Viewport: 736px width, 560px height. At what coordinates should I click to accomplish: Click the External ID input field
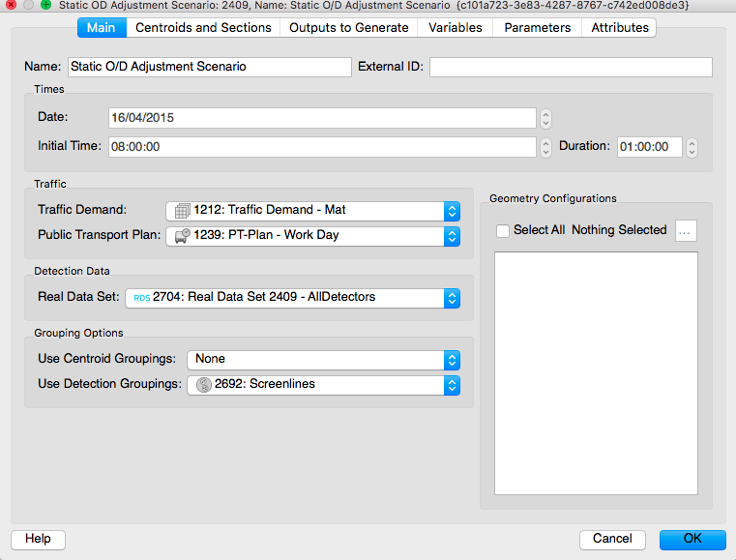pyautogui.click(x=571, y=67)
